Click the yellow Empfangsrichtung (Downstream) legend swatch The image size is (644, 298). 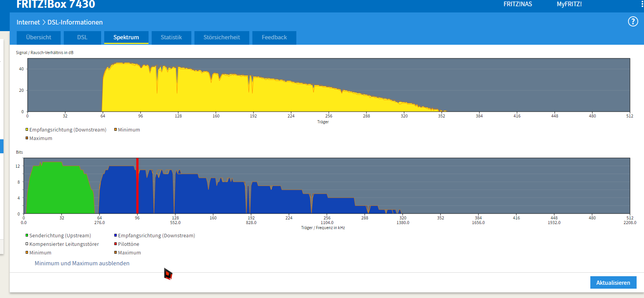click(27, 130)
